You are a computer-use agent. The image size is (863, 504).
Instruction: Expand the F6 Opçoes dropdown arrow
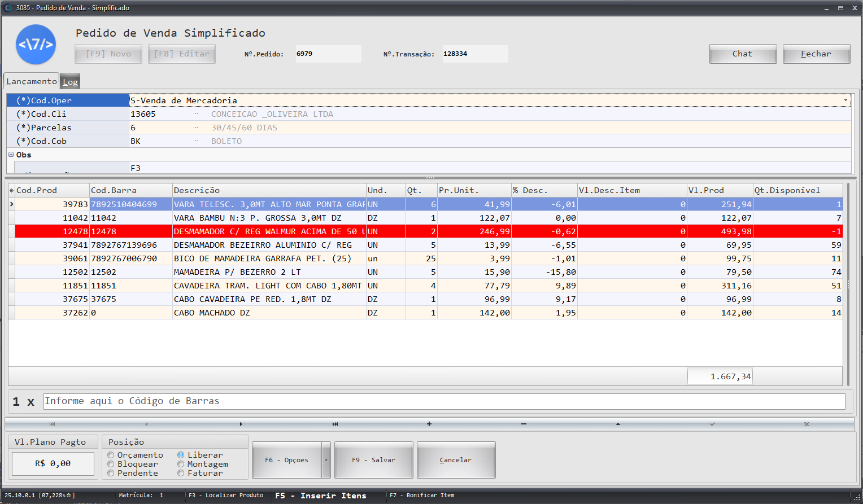(x=326, y=460)
